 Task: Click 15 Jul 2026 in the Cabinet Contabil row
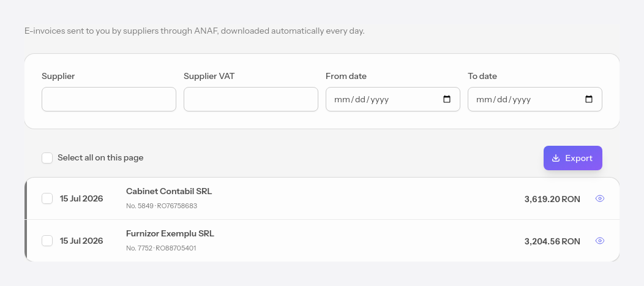tap(81, 198)
